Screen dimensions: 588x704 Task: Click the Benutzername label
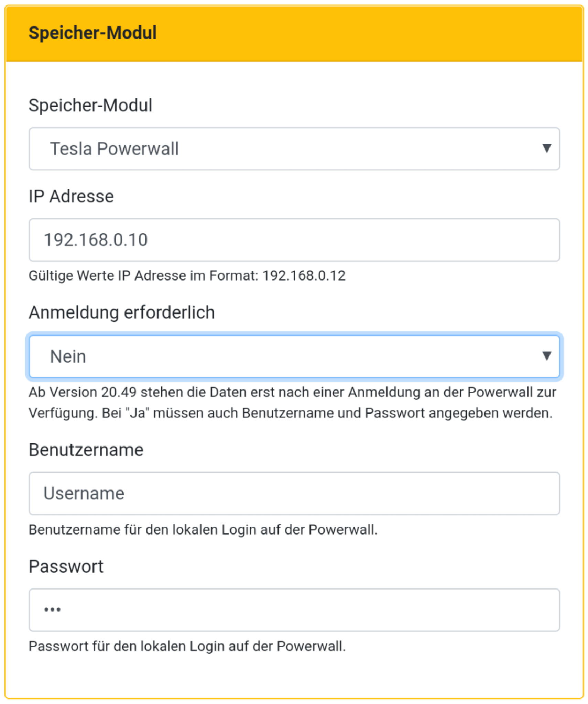coord(86,450)
